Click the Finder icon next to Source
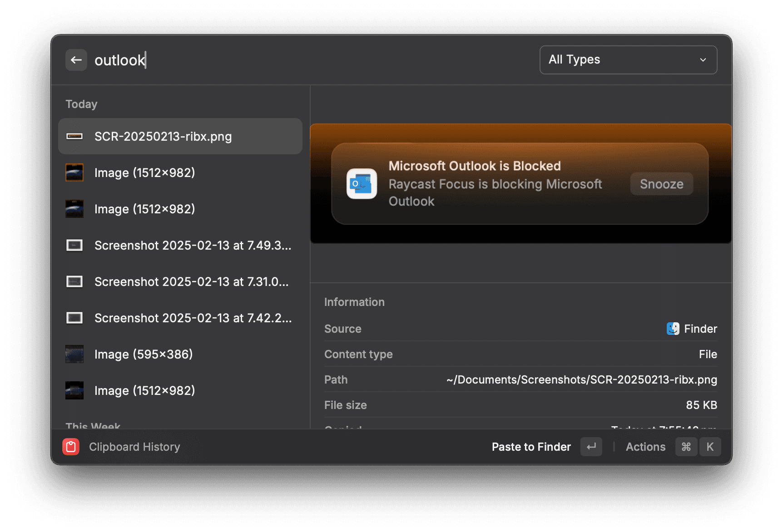The image size is (783, 532). click(673, 329)
